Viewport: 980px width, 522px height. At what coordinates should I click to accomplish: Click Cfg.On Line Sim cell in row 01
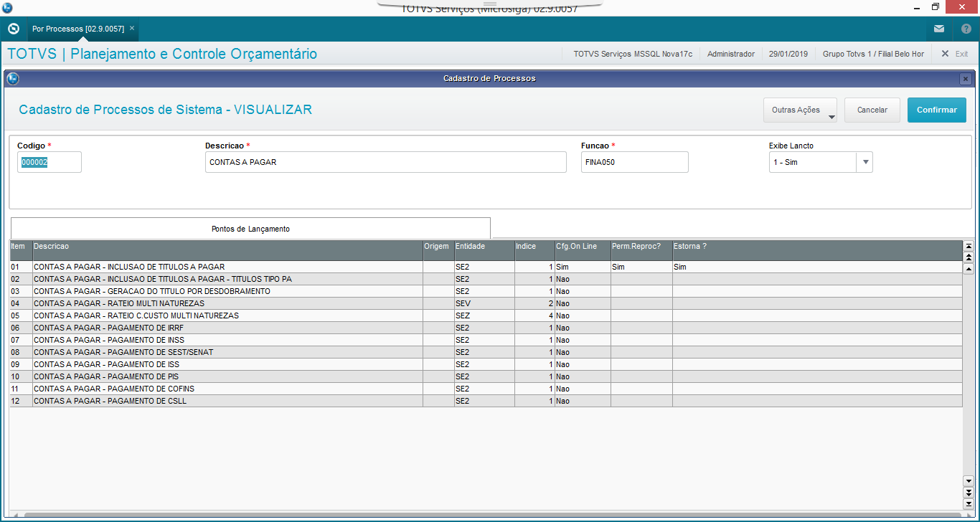(583, 267)
